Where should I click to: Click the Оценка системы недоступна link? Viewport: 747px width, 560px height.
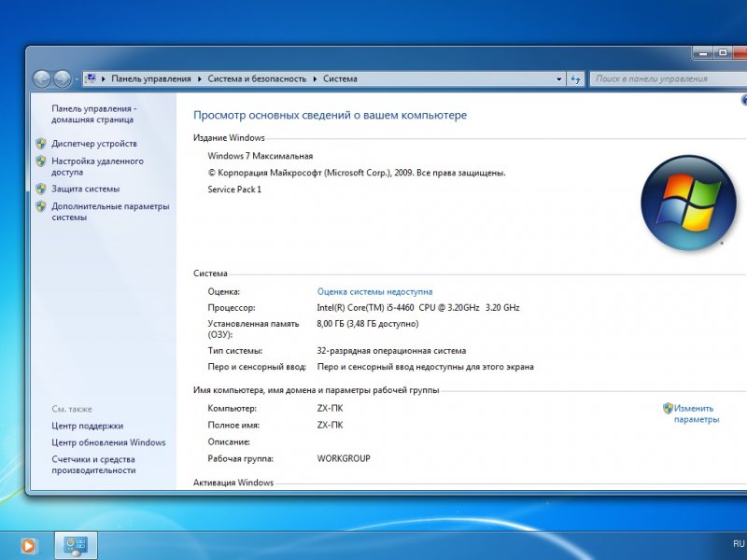[375, 291]
